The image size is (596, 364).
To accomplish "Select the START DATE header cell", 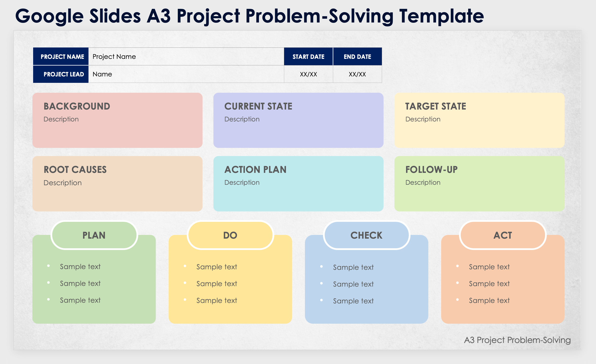I will pos(308,57).
